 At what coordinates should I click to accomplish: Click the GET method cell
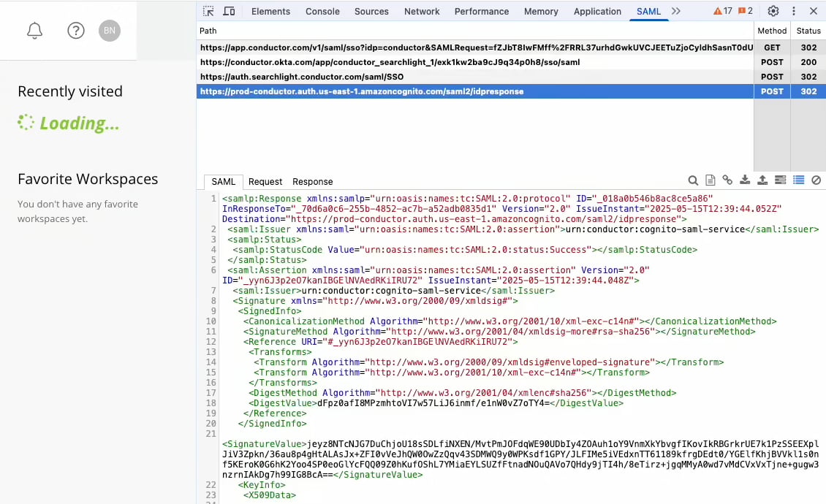point(772,47)
